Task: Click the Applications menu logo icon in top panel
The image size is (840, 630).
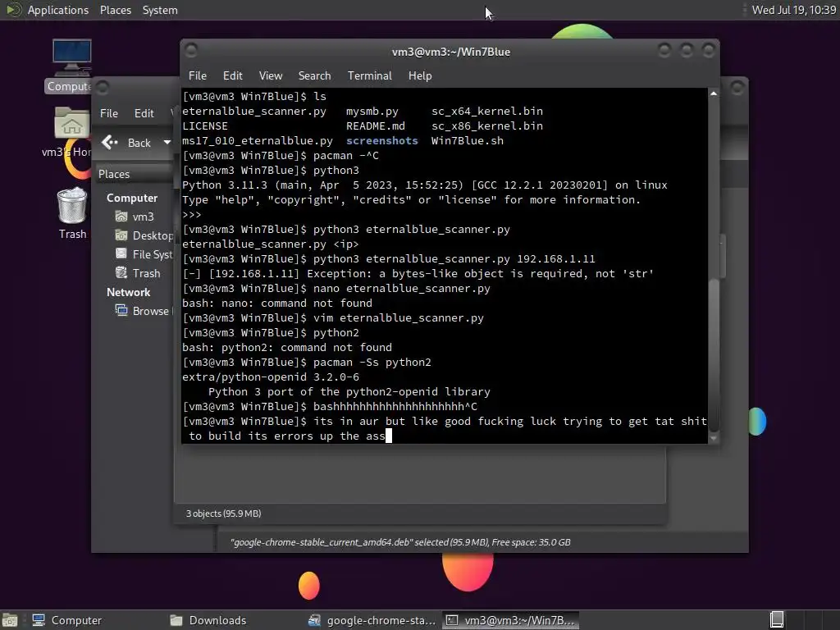Action: (13, 10)
